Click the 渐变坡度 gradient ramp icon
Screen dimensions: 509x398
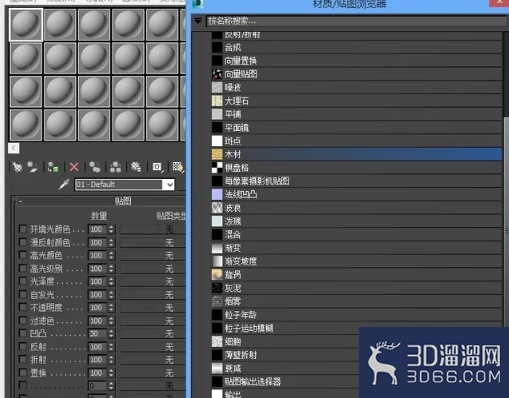pos(217,261)
